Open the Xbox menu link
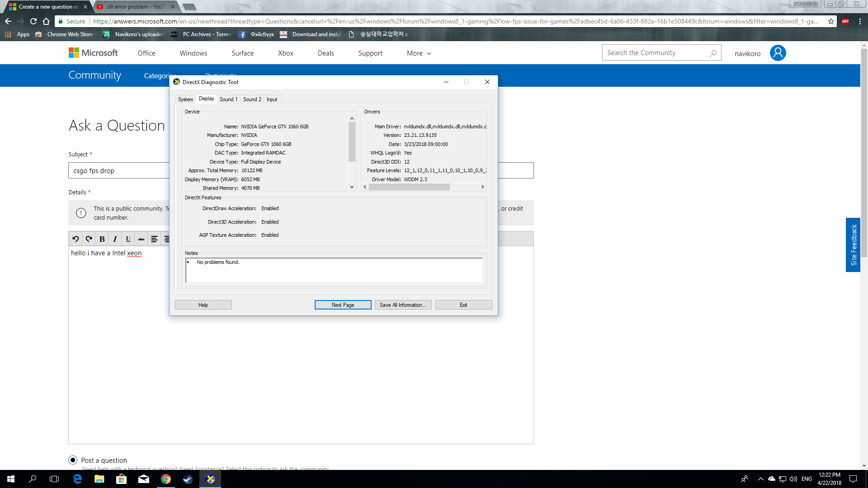 (x=286, y=53)
